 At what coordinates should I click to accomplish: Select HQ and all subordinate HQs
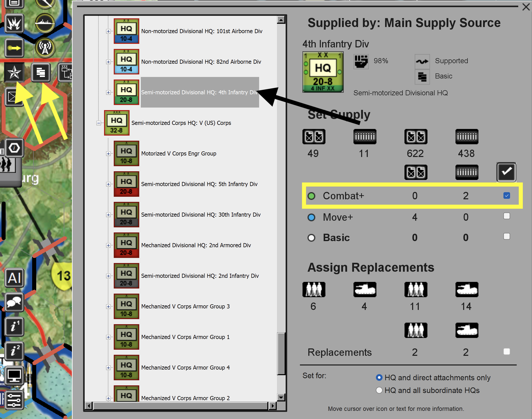click(379, 390)
